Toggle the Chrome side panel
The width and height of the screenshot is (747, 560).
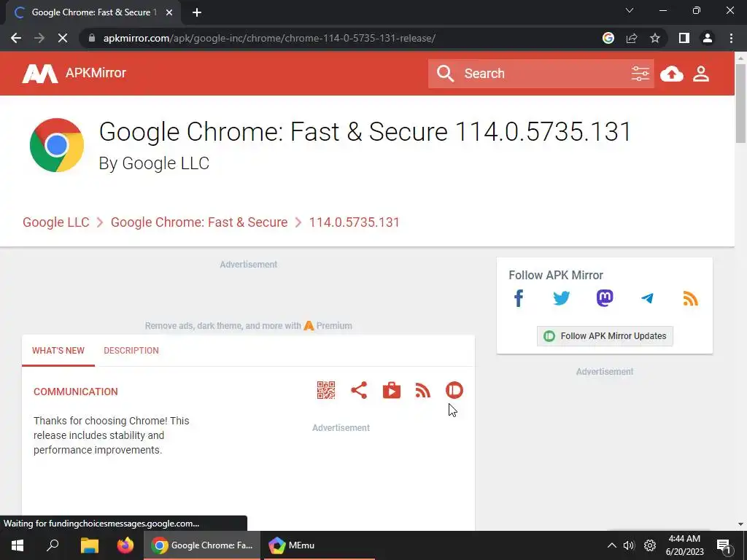[x=684, y=38]
